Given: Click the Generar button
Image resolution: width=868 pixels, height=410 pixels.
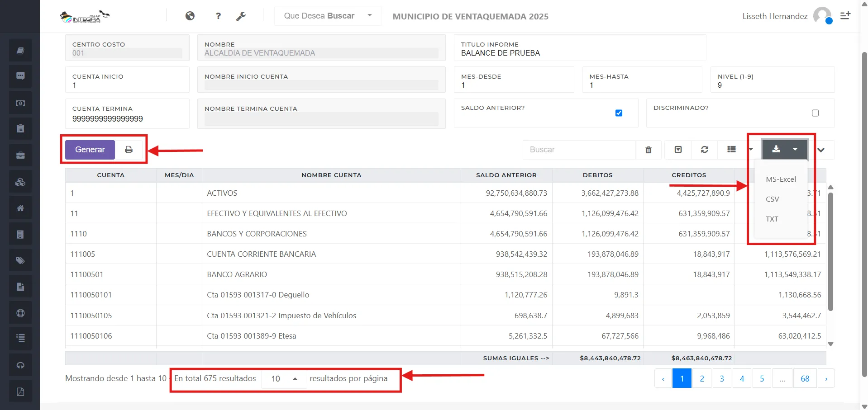Looking at the screenshot, I should (x=89, y=149).
